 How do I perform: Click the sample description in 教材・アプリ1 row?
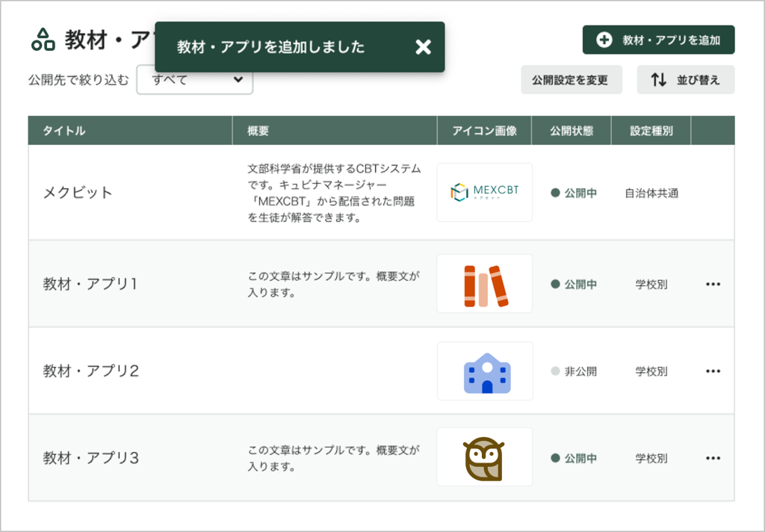click(334, 284)
